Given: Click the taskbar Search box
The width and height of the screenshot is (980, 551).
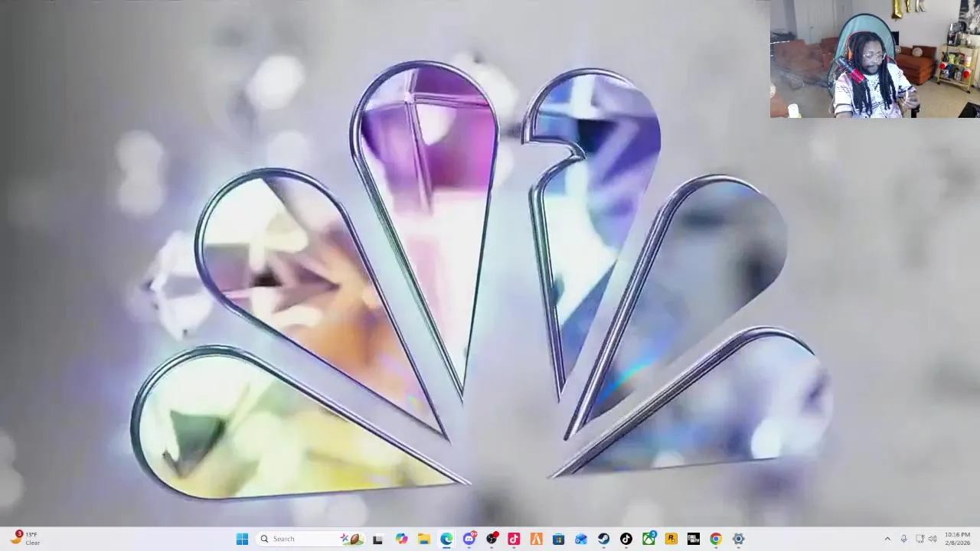Looking at the screenshot, I should [311, 539].
